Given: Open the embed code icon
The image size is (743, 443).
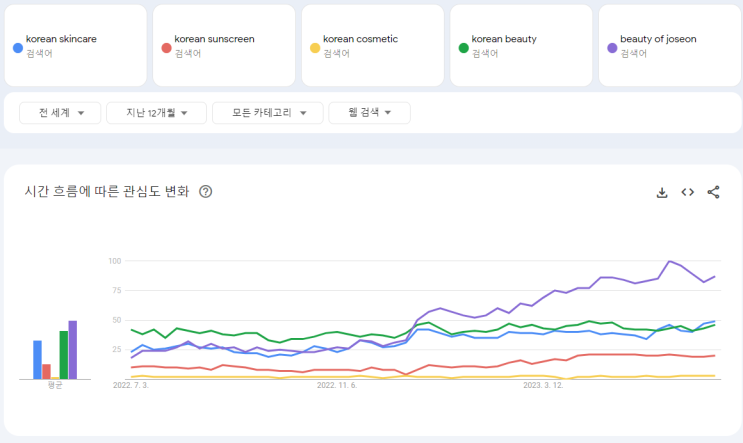Looking at the screenshot, I should pos(688,193).
